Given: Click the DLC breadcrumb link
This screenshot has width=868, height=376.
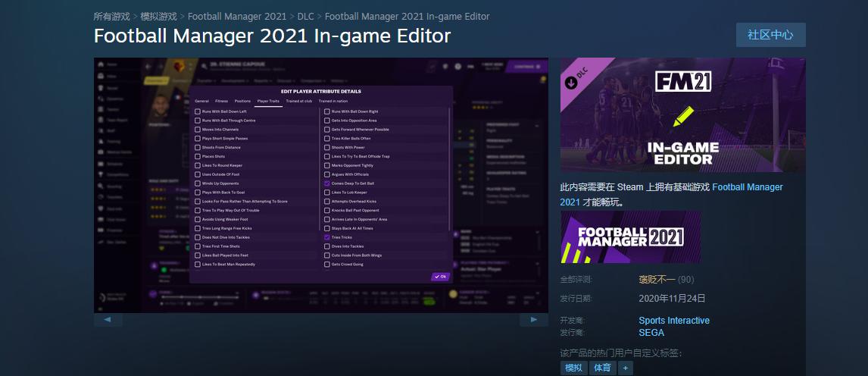Looking at the screenshot, I should pyautogui.click(x=305, y=17).
